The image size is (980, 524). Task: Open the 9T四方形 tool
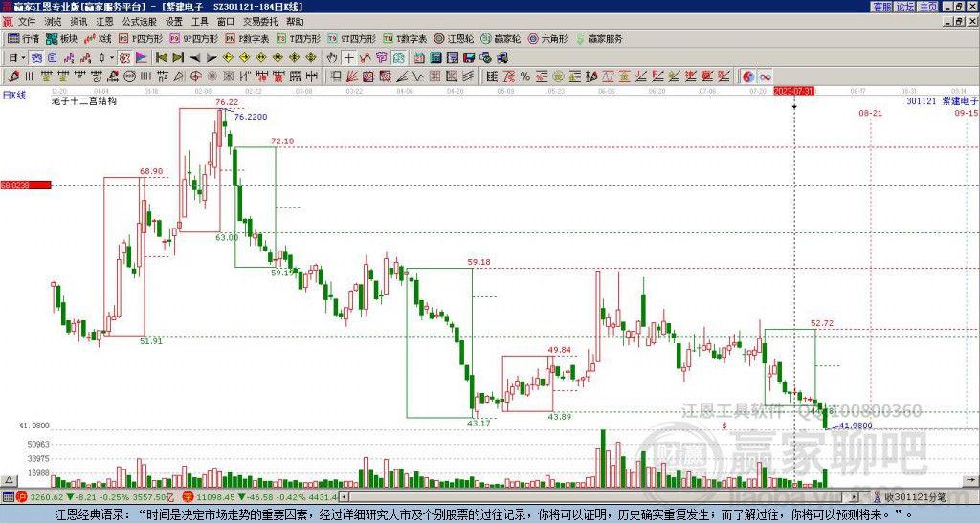(x=352, y=38)
